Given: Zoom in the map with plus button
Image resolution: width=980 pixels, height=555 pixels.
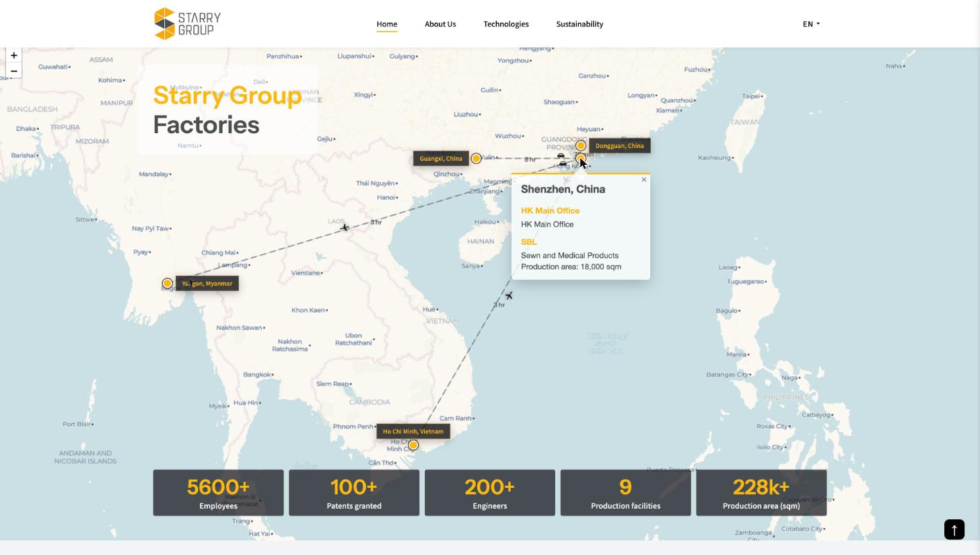Looking at the screenshot, I should 13,55.
